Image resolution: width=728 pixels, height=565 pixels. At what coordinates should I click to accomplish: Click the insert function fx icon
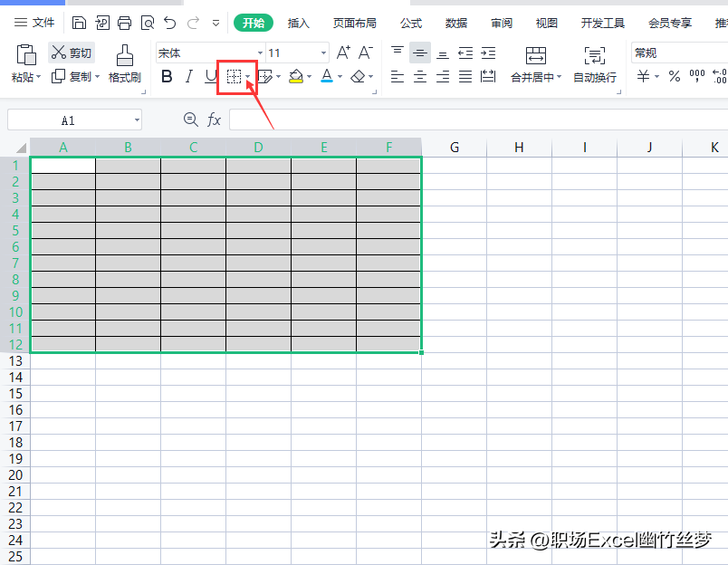tap(214, 120)
